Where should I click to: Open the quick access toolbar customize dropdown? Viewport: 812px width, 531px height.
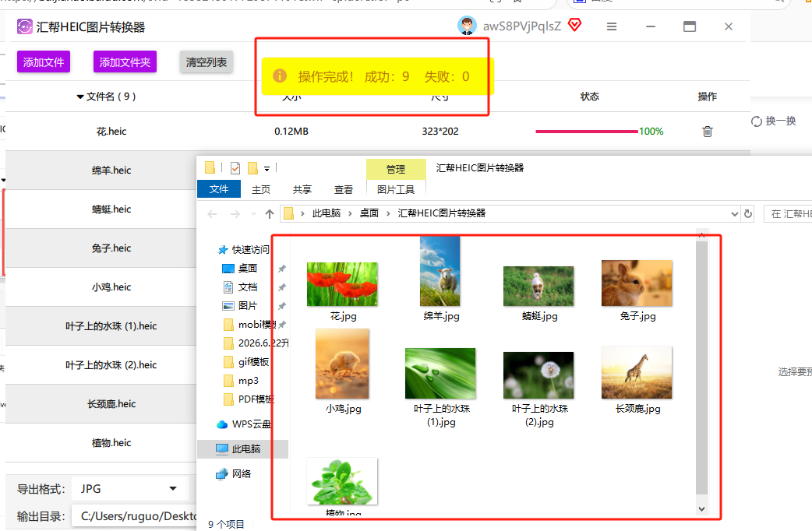pyautogui.click(x=267, y=169)
